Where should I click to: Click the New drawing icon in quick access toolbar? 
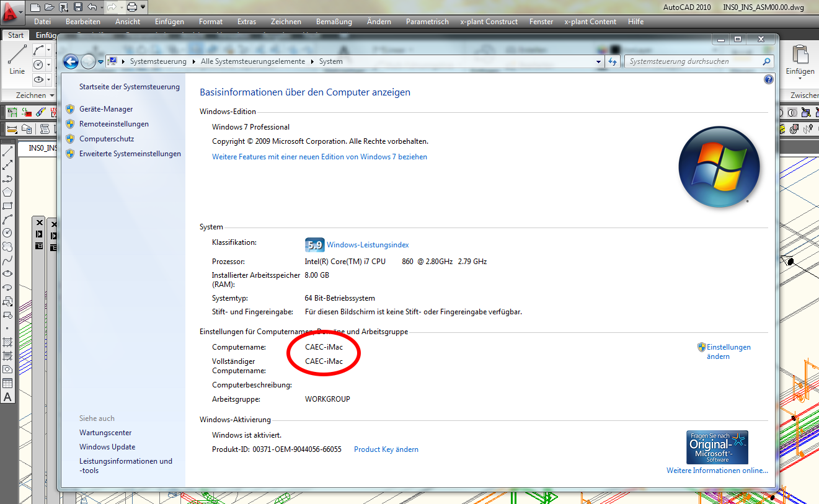(35, 7)
